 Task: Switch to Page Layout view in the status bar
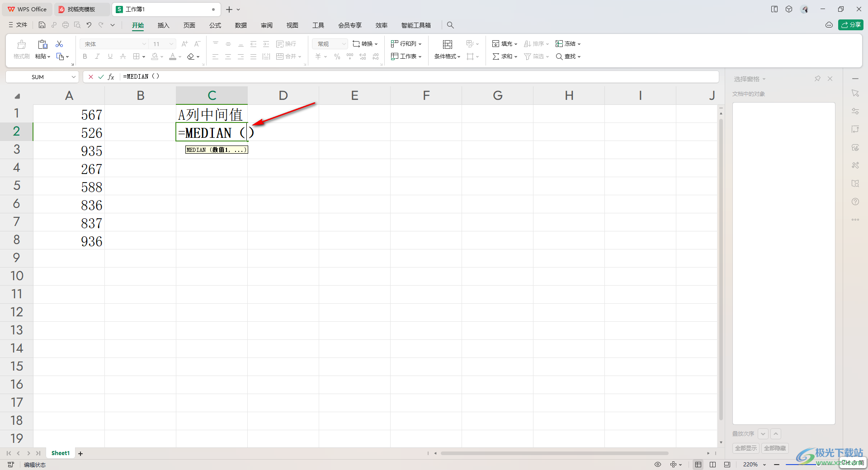[713, 465]
